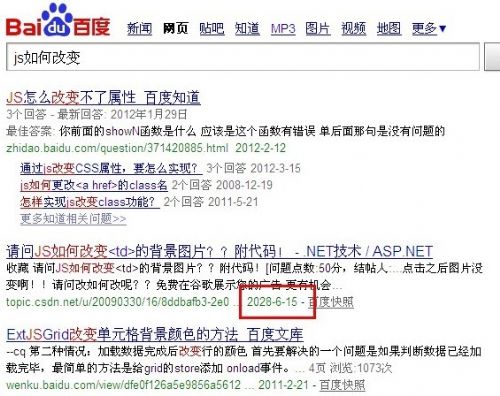This screenshot has height=396, width=500.
Task: Open 百度快照 for the wenku result
Action: 342,385
